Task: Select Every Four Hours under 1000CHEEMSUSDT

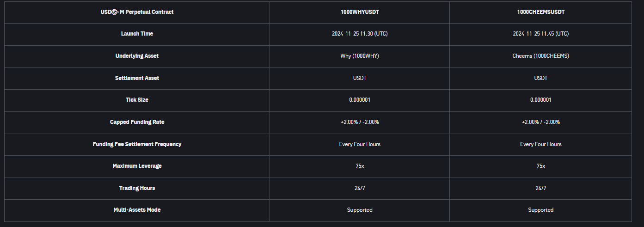Action: click(x=540, y=144)
